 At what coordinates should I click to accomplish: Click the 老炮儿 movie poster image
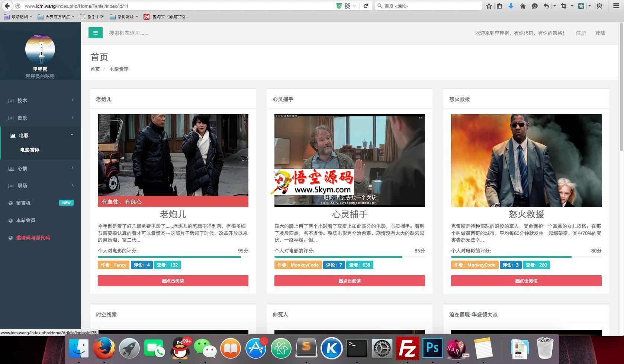click(173, 160)
